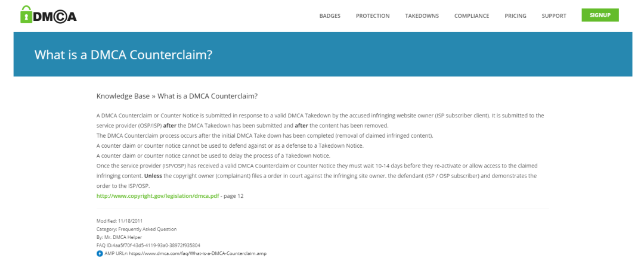Click the FAQ ID text line

[148, 245]
